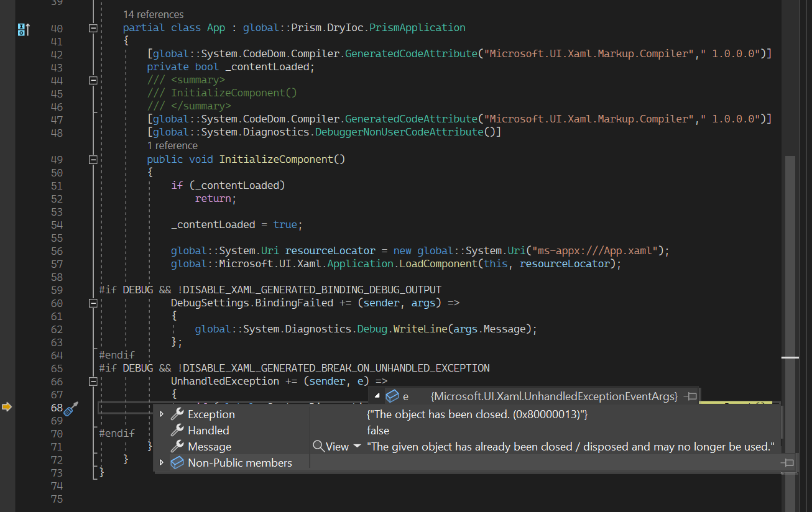The image size is (812, 512).
Task: Collapse the UnhandledException lambda at line 66
Action: tap(93, 382)
